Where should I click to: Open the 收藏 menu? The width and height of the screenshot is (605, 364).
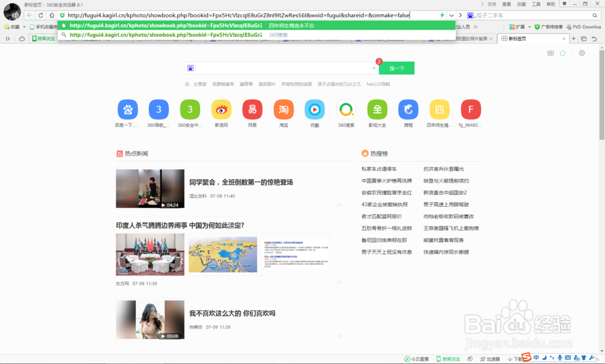(522, 4)
